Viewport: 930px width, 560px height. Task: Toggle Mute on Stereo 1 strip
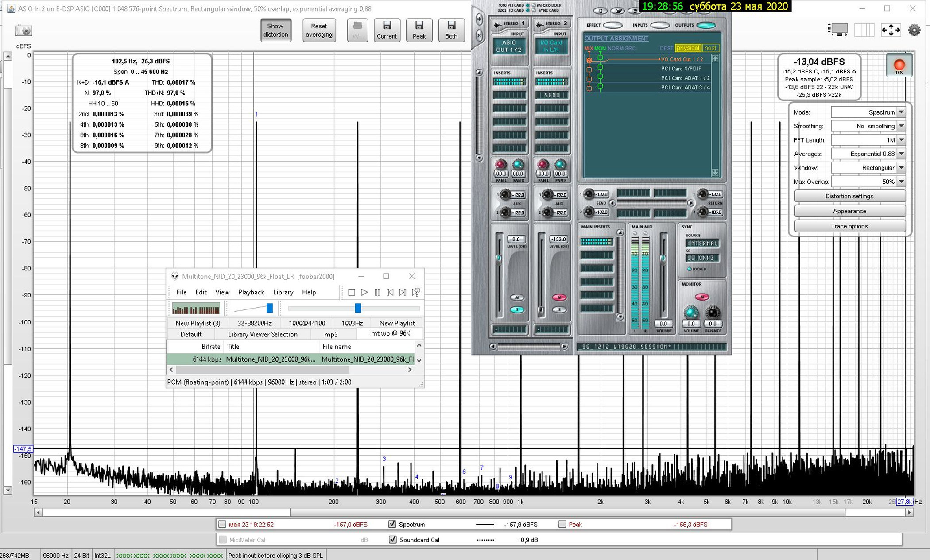[x=517, y=297]
